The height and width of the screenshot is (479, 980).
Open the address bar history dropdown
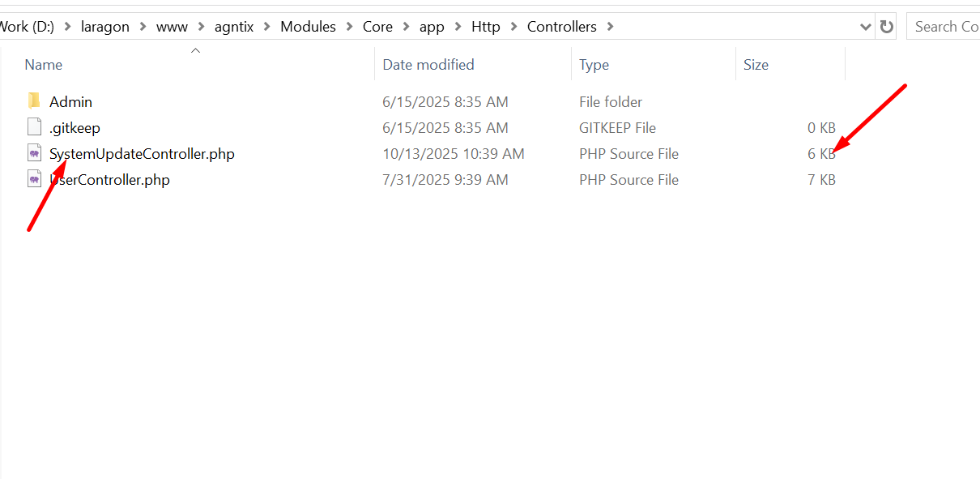pos(865,27)
